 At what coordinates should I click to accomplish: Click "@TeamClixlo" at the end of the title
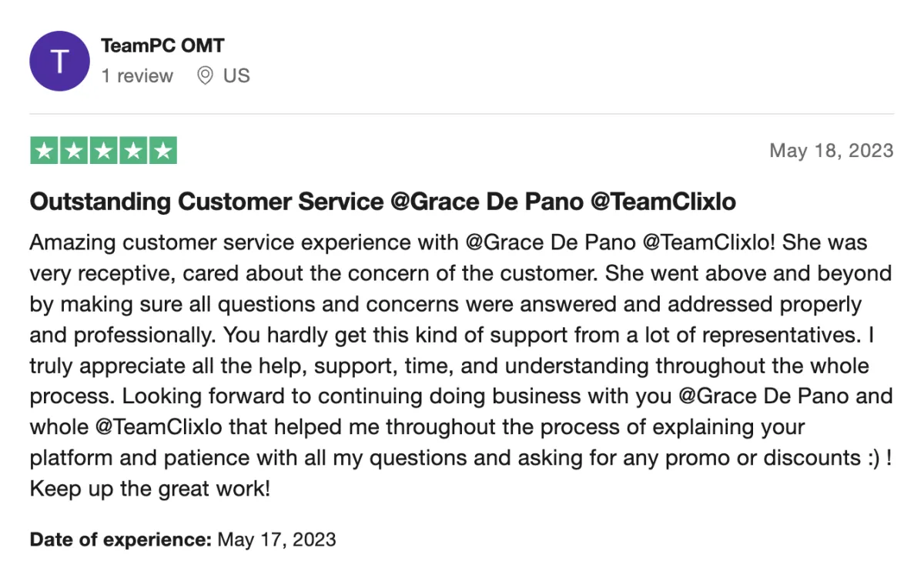(x=663, y=202)
